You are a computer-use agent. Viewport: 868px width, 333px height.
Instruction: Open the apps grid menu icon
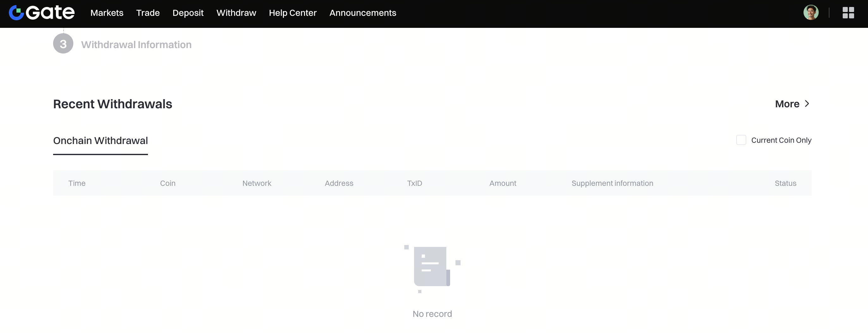pos(848,13)
